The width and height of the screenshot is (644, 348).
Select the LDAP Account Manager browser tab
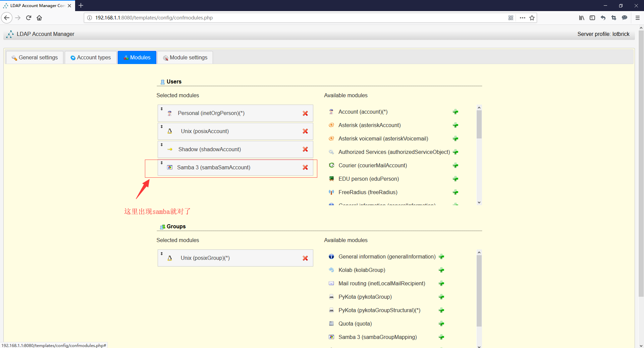coord(37,6)
